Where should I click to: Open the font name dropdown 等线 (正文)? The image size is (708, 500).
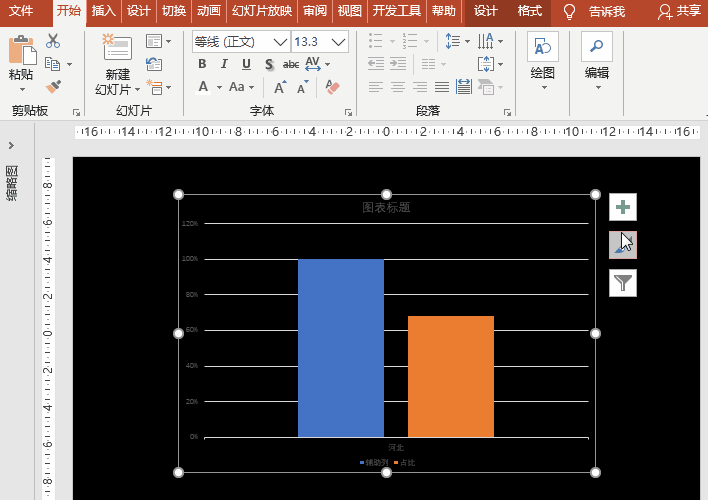pyautogui.click(x=280, y=42)
